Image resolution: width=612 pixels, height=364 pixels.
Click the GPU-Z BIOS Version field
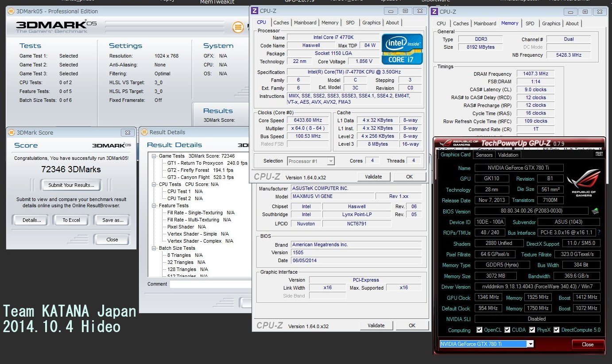point(531,211)
